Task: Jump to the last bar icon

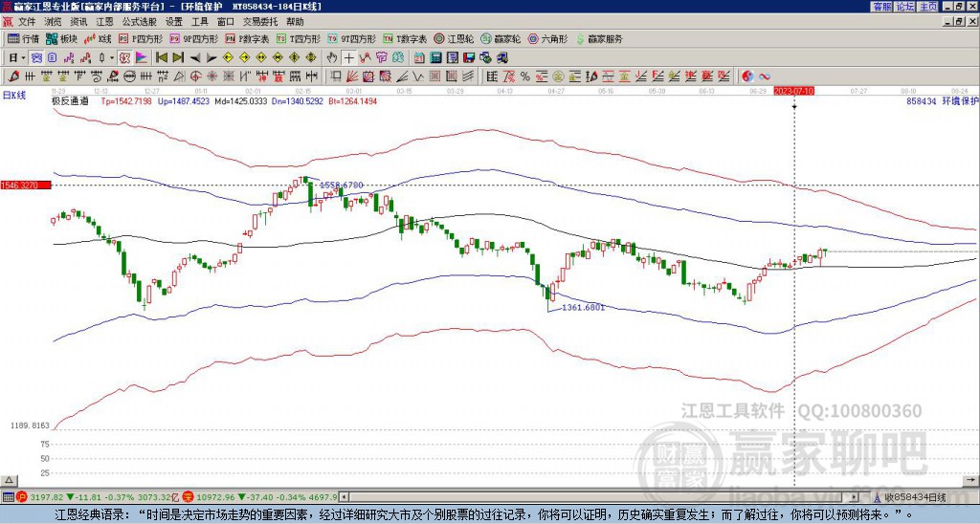Action: (x=178, y=57)
